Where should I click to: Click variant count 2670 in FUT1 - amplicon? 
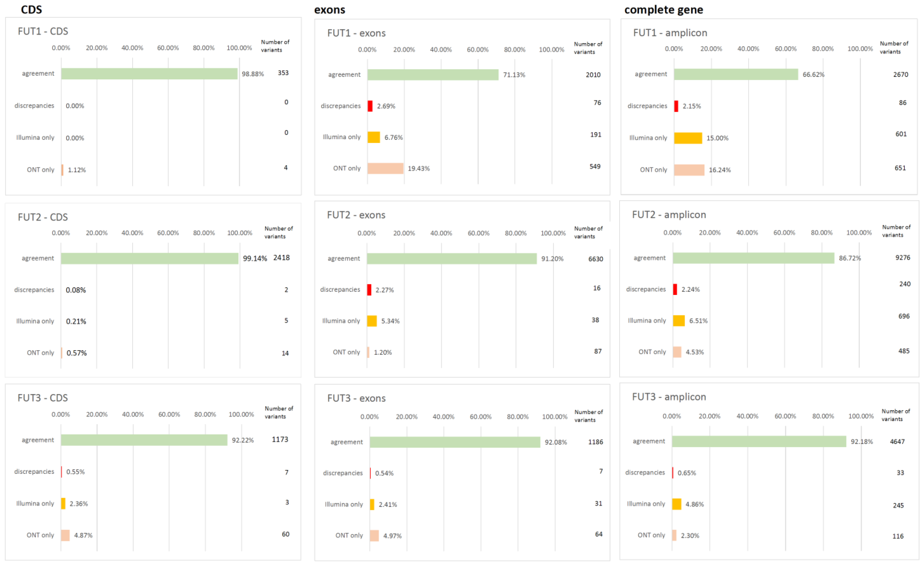900,75
